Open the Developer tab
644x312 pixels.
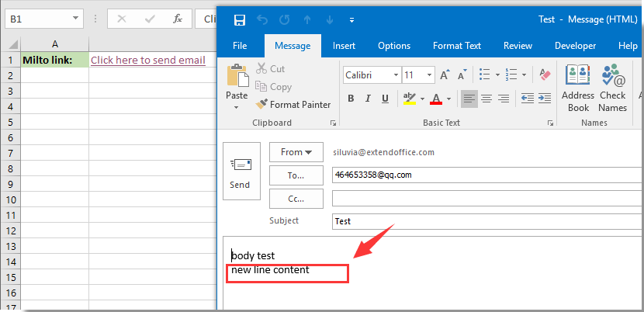(x=575, y=46)
